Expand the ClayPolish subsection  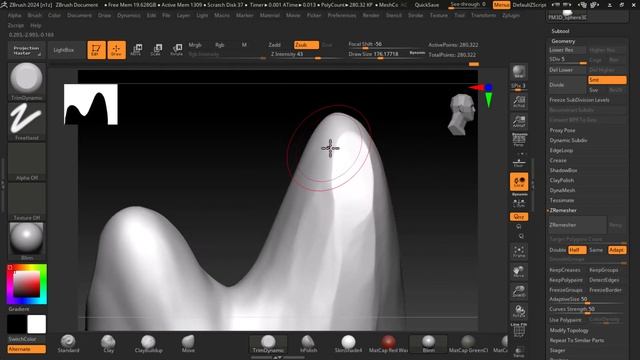pos(562,180)
